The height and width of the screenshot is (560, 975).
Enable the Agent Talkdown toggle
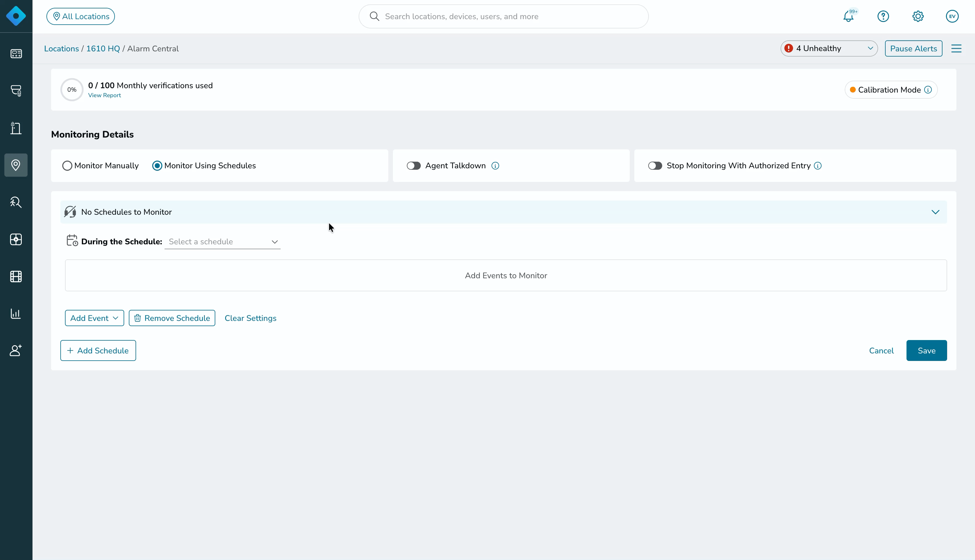414,166
